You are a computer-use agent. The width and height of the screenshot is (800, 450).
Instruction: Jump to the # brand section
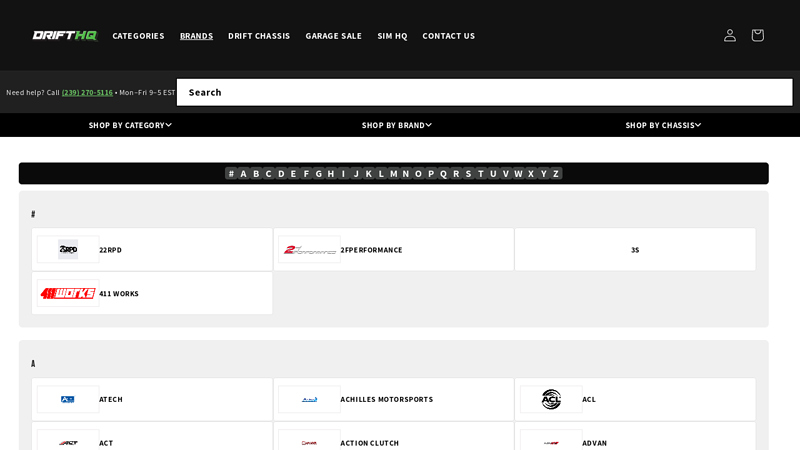tap(231, 173)
